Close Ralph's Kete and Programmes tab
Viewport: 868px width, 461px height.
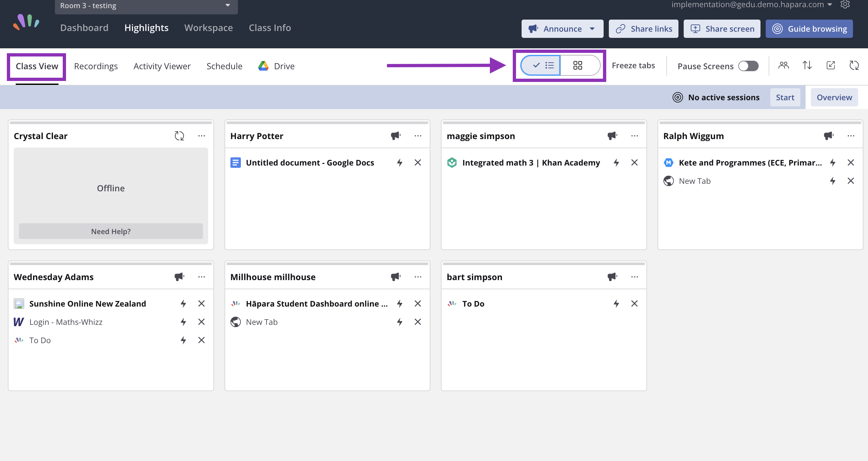(x=851, y=163)
